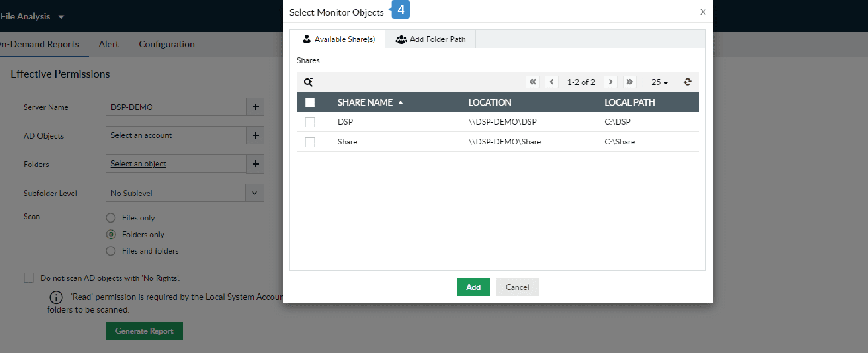Go to the first page of shares
The height and width of the screenshot is (353, 868).
pyautogui.click(x=532, y=82)
